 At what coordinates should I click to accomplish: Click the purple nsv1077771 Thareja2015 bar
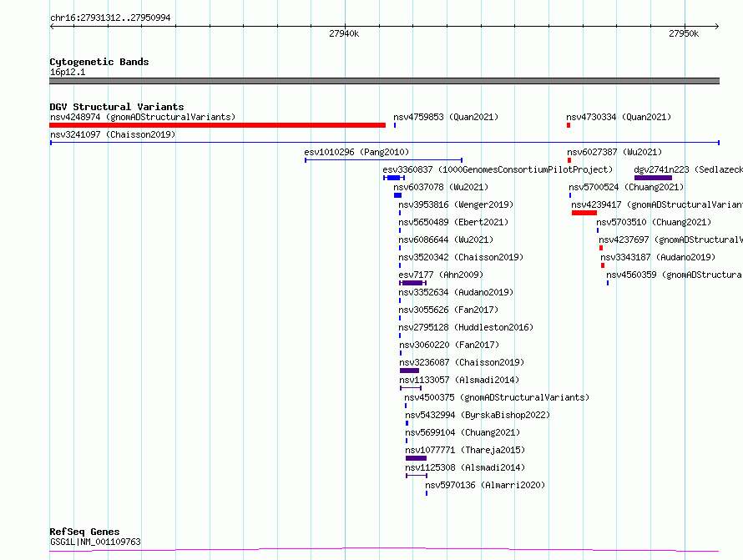point(416,458)
